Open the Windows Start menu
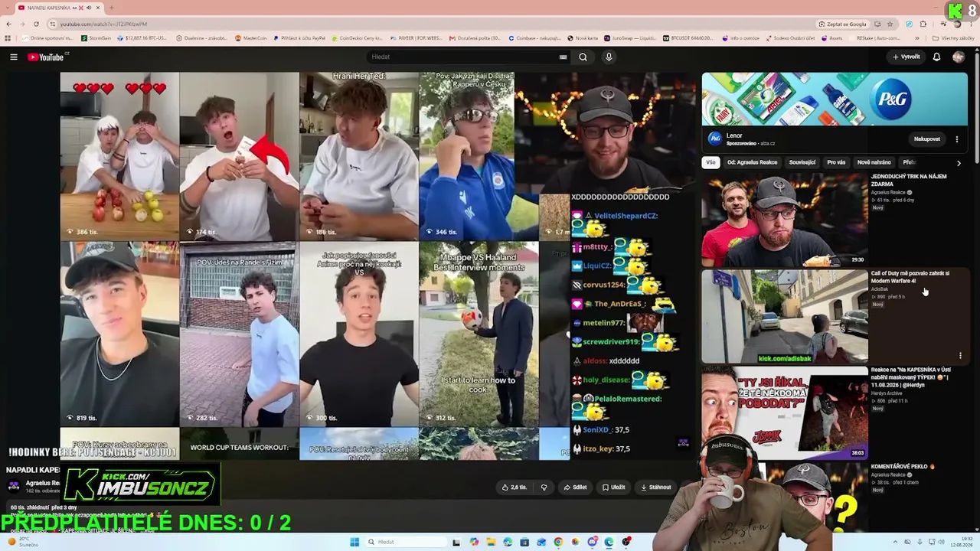 coord(354,542)
